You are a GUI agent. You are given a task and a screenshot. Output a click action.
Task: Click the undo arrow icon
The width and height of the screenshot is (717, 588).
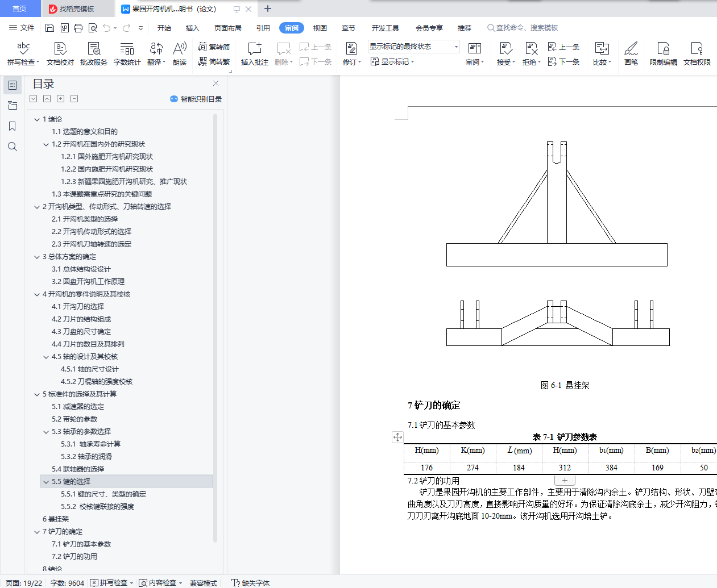(106, 28)
